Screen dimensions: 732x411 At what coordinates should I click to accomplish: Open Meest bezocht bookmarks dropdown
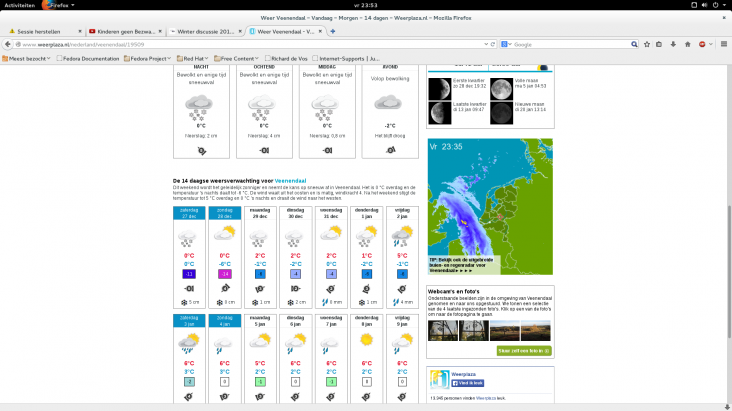pos(26,58)
